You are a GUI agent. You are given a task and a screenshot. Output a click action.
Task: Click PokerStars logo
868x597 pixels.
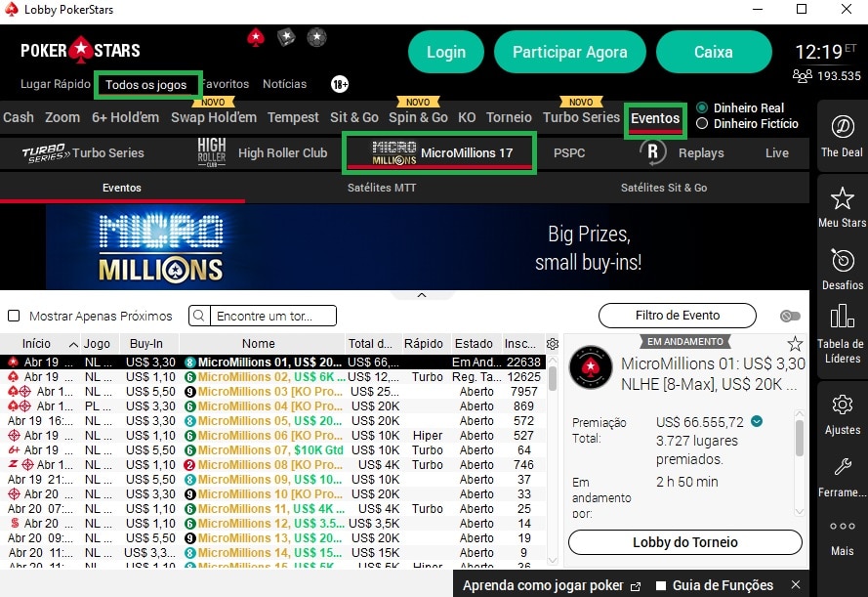(x=80, y=51)
